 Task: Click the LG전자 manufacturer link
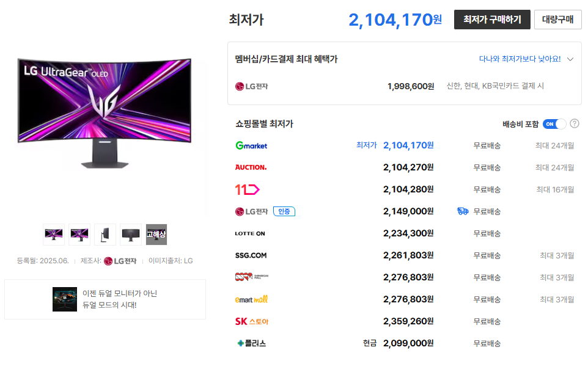point(120,261)
